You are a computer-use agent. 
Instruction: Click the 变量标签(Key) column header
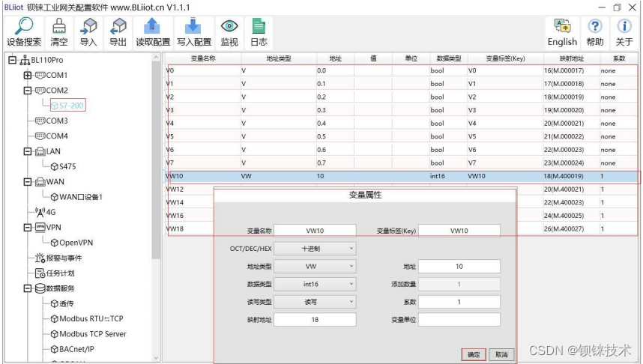(505, 58)
